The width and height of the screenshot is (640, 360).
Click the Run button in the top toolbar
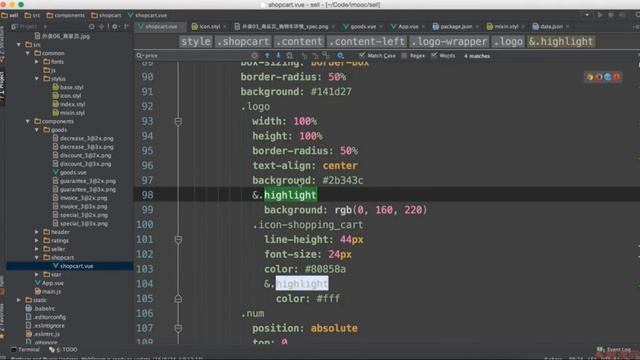tap(600, 15)
